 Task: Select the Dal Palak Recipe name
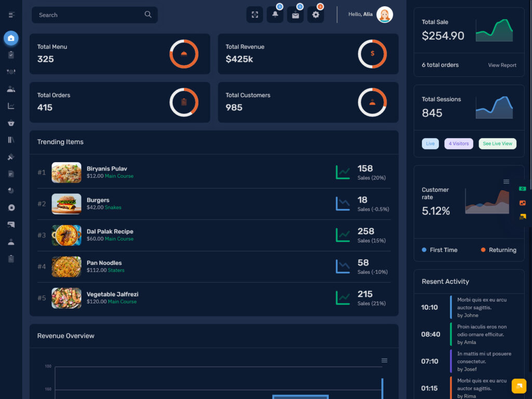[x=110, y=231]
